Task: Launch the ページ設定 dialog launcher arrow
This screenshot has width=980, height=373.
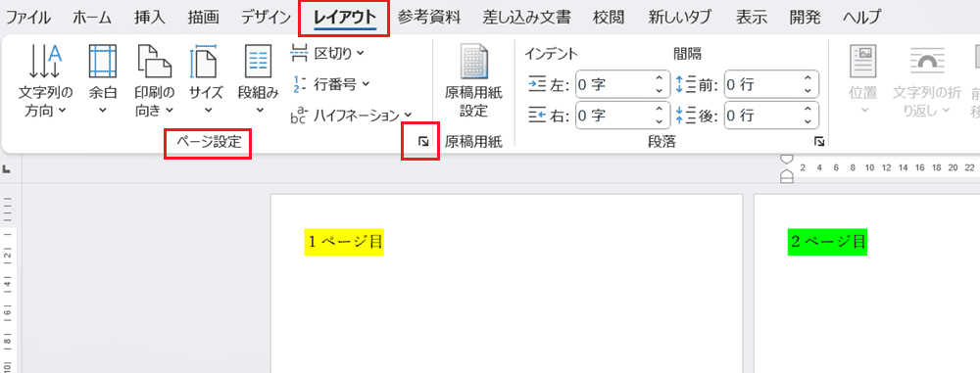Action: tap(423, 142)
